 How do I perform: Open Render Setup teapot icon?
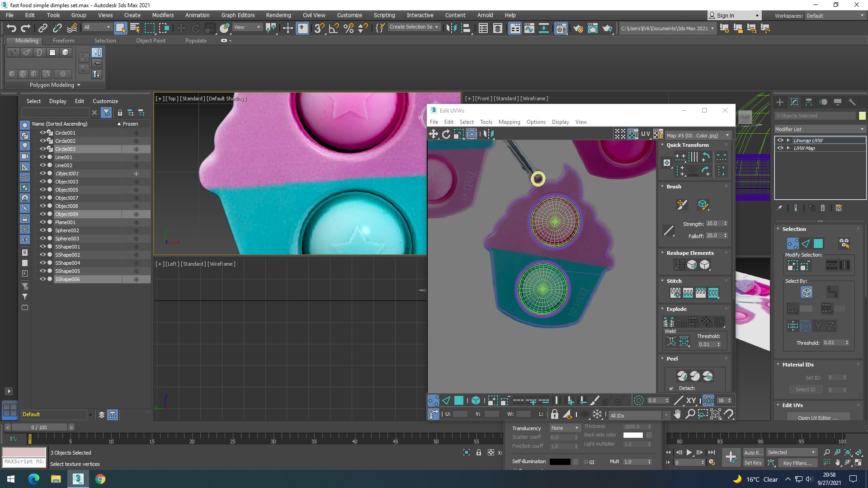pos(578,28)
